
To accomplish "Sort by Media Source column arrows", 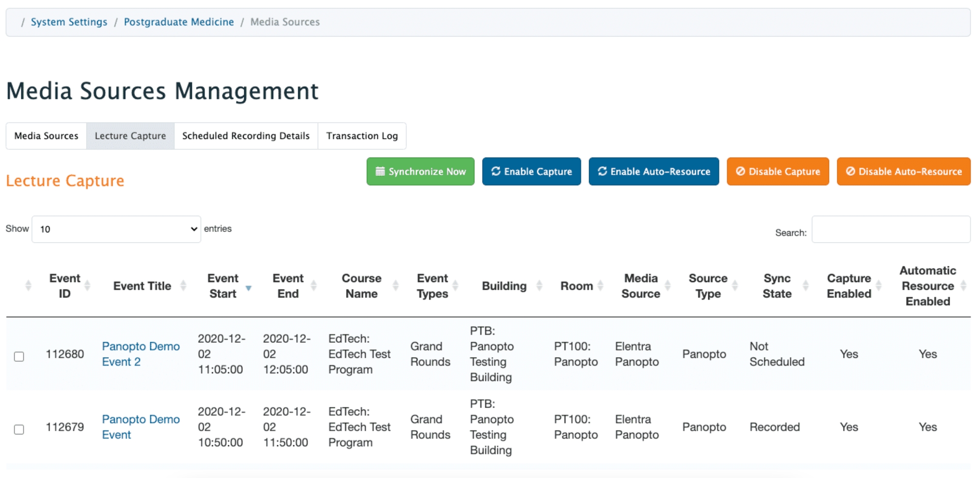I will click(668, 286).
